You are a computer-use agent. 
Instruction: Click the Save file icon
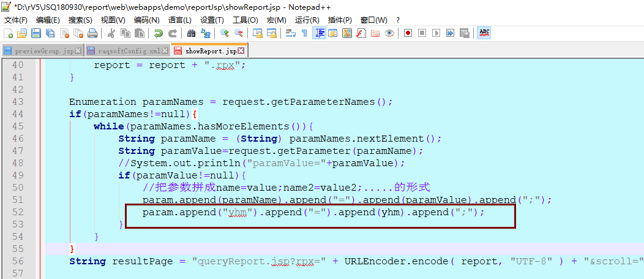pyautogui.click(x=36, y=33)
